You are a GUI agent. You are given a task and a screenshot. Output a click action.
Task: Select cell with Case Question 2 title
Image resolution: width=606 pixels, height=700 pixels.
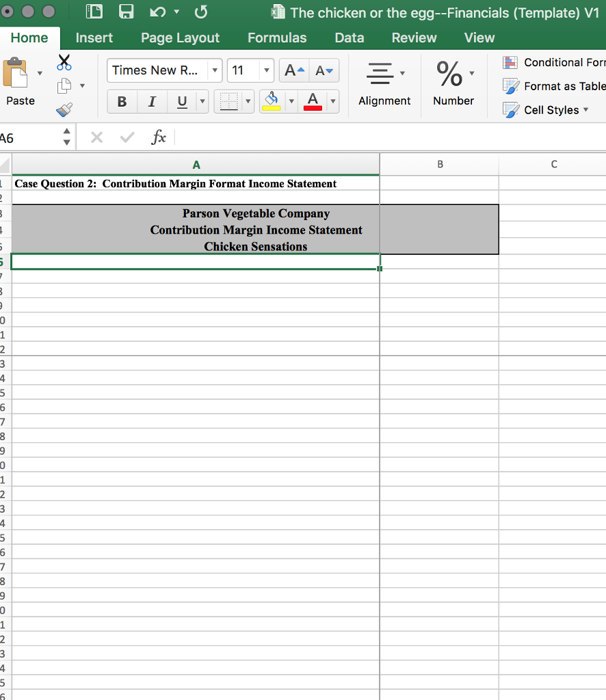click(x=196, y=183)
